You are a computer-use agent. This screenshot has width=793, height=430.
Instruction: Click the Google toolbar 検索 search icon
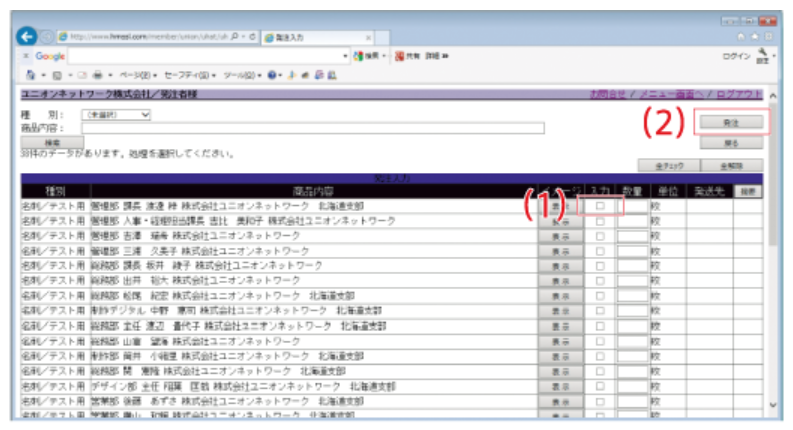(x=359, y=56)
